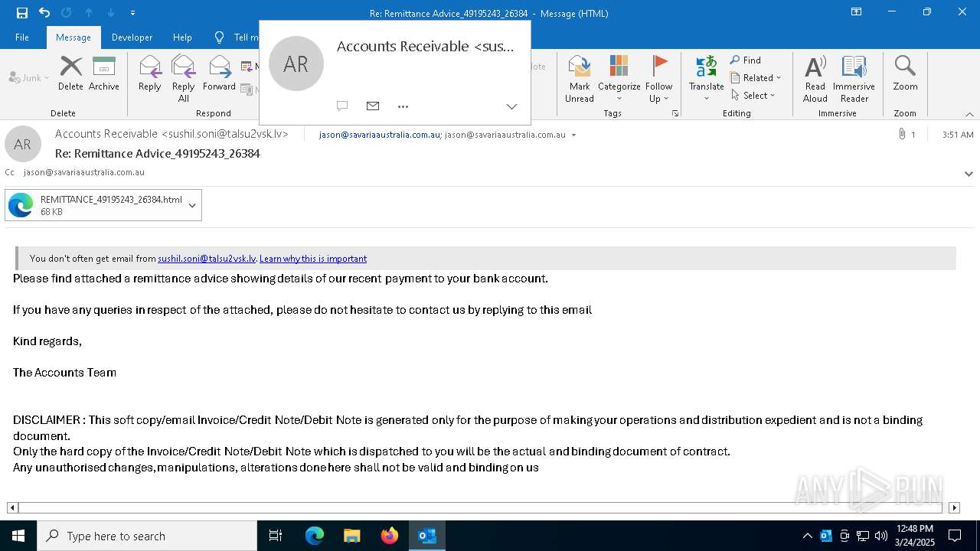Open the attachment options dropdown arrow
The image size is (980, 551).
click(192, 205)
